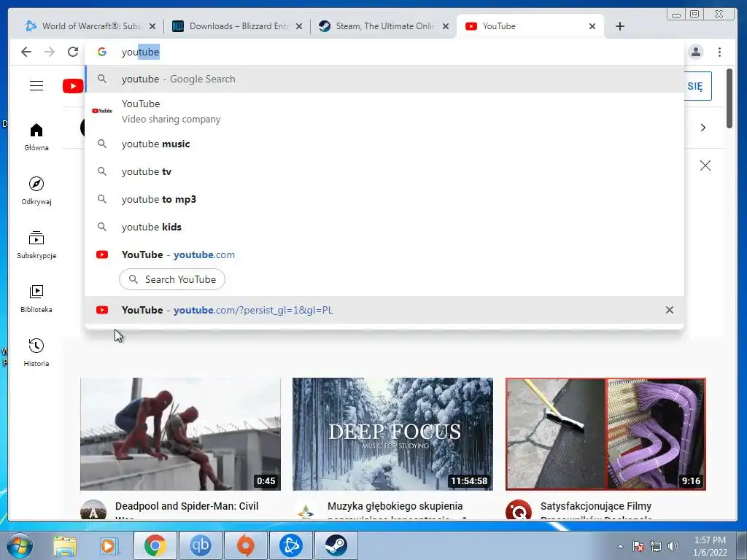Open Biblioteka library section
The width and height of the screenshot is (747, 560).
(x=36, y=298)
